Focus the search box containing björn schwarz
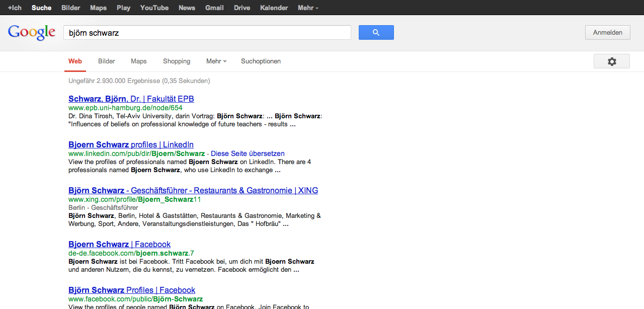The image size is (644, 309). [x=206, y=33]
